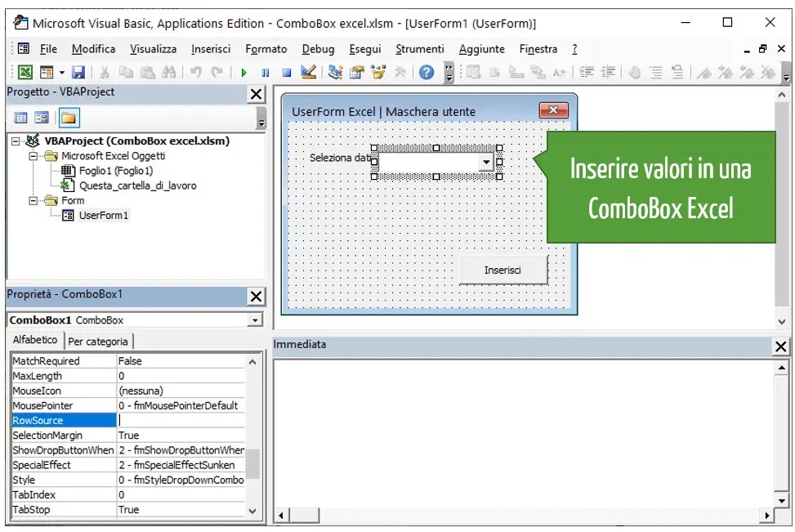
Task: Toggle Design Mode
Action: tap(307, 72)
